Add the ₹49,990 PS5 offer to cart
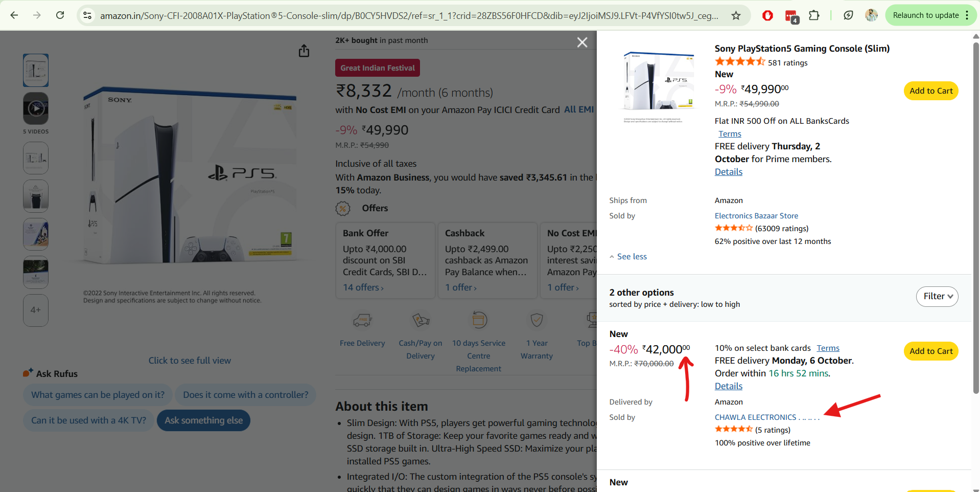 point(930,91)
